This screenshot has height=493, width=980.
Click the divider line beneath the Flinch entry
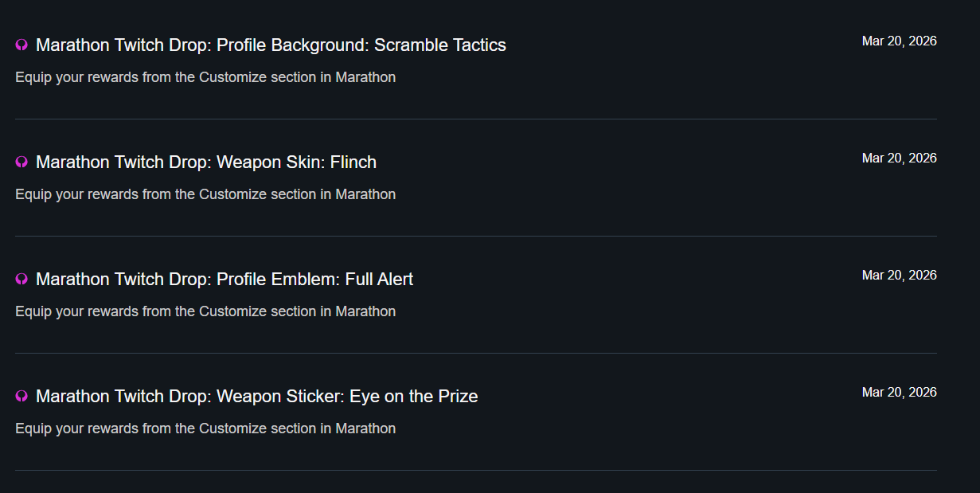[x=476, y=236]
